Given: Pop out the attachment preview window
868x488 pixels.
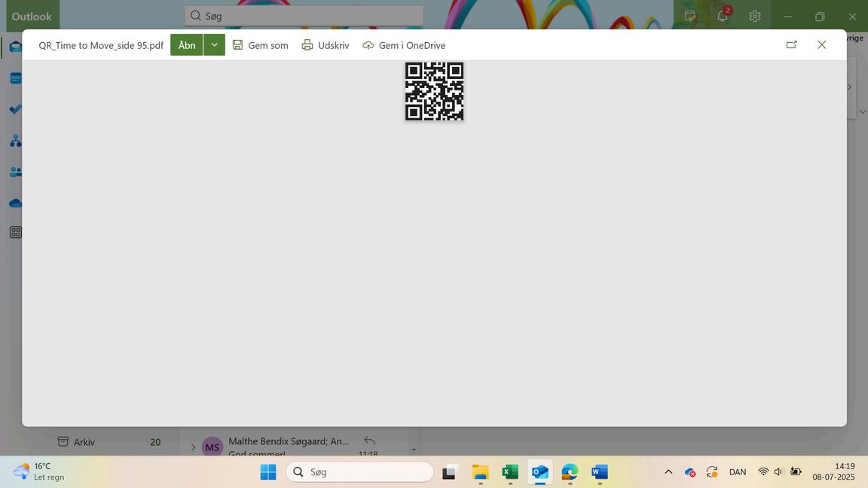Looking at the screenshot, I should pos(792,45).
